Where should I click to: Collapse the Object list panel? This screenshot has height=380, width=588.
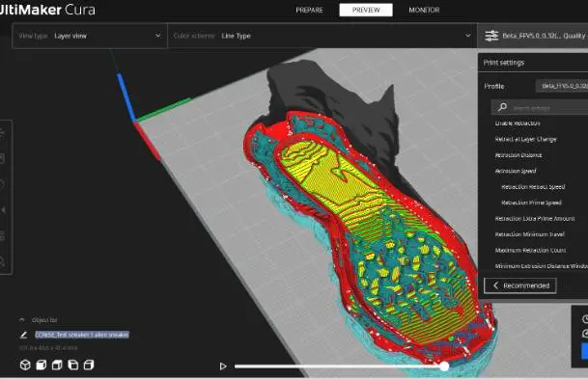[x=22, y=320]
